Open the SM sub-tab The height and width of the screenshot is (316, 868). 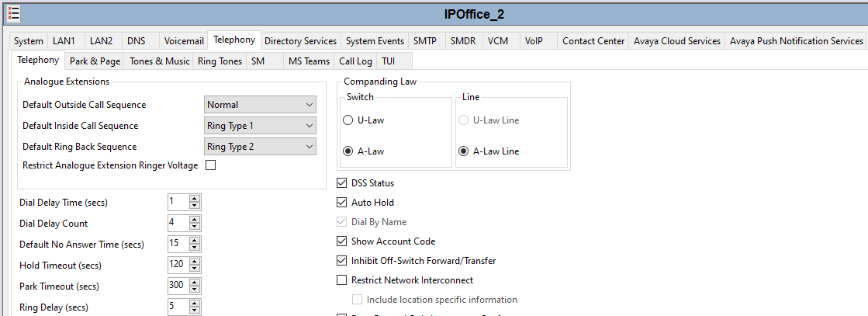(x=264, y=61)
